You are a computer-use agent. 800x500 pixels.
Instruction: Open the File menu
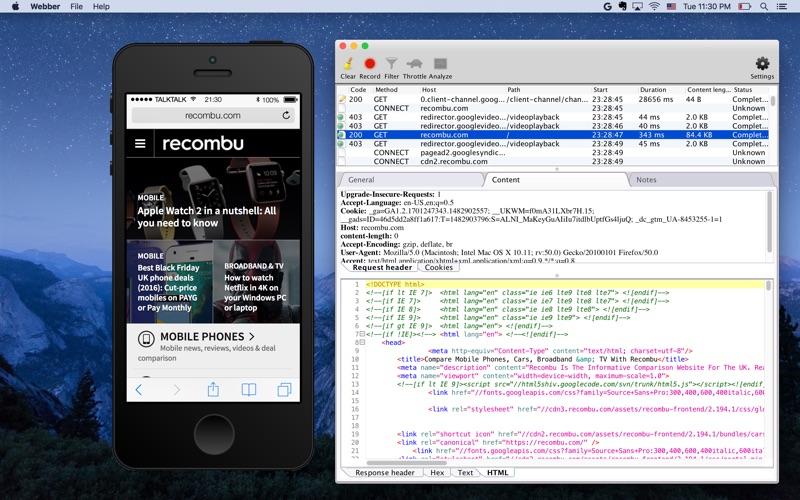(77, 6)
